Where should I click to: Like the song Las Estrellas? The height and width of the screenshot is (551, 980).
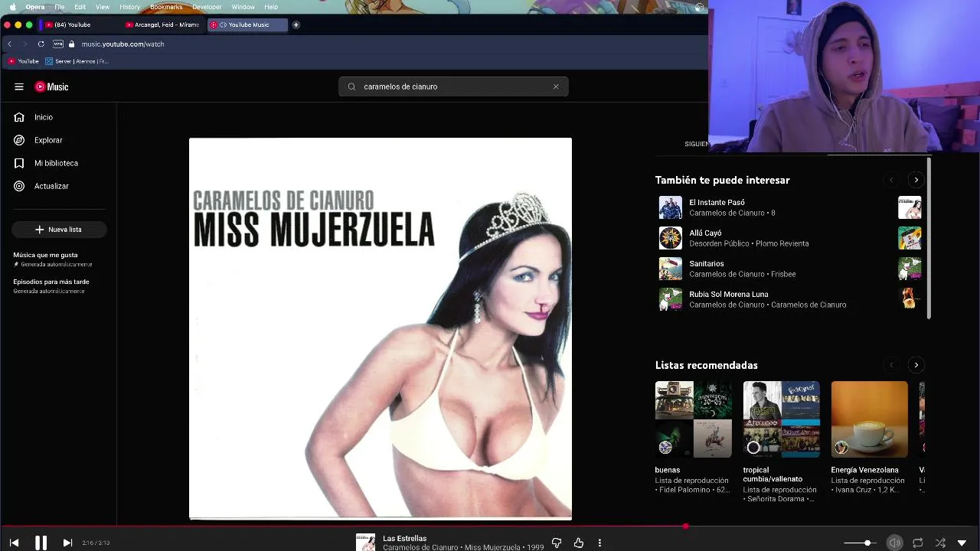click(x=579, y=543)
